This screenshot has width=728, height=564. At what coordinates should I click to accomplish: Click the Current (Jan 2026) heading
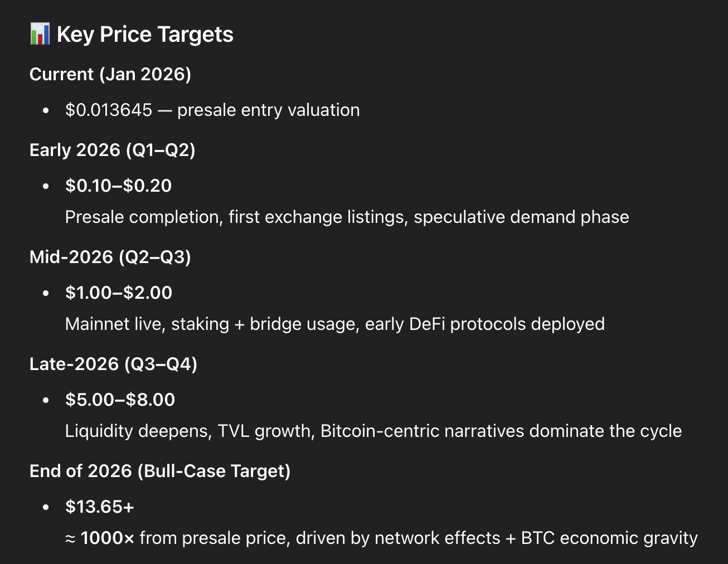(x=110, y=74)
